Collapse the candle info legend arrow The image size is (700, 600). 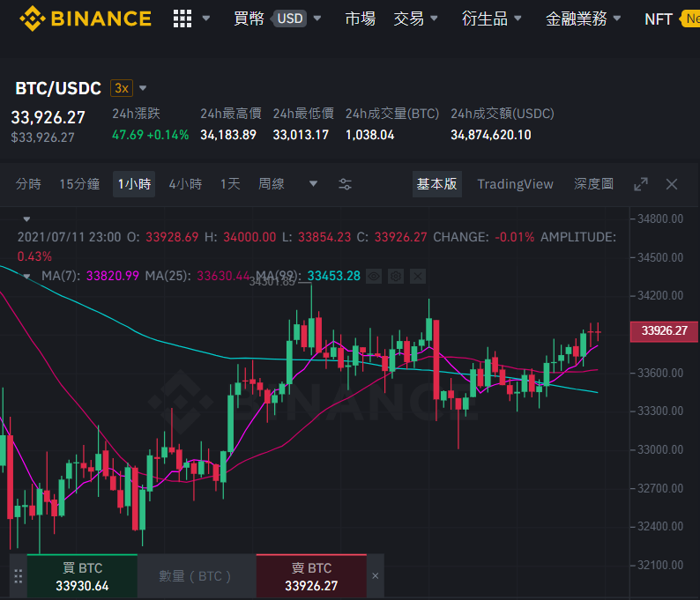pyautogui.click(x=26, y=219)
